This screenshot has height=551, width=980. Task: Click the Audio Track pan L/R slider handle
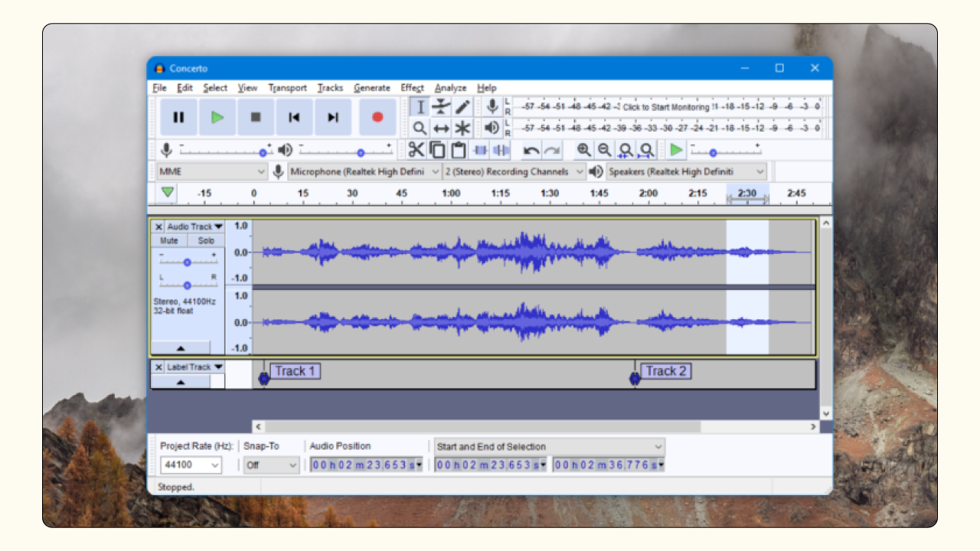(187, 285)
